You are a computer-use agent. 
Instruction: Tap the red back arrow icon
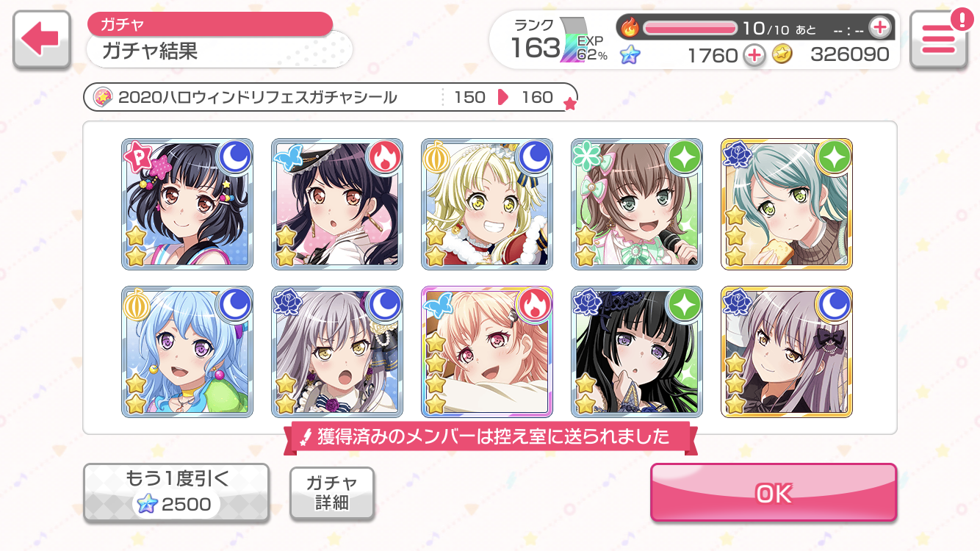pos(42,41)
